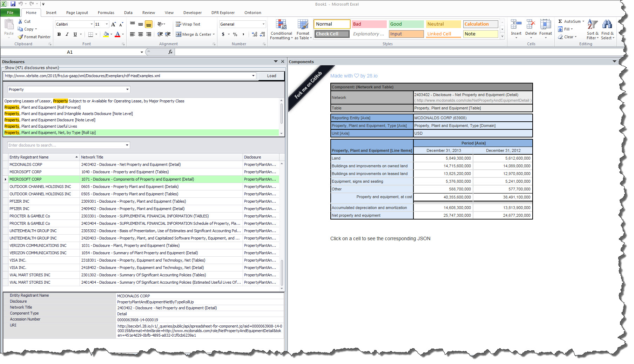The image size is (634, 364).
Task: Open the Property filter combo box
Action: point(69,89)
